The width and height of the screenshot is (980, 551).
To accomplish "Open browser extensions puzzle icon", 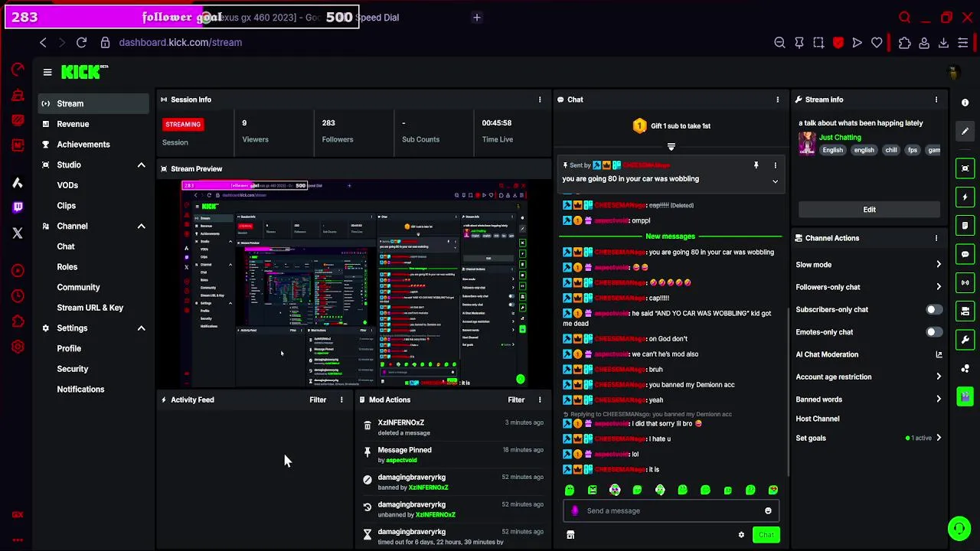I will coord(905,43).
